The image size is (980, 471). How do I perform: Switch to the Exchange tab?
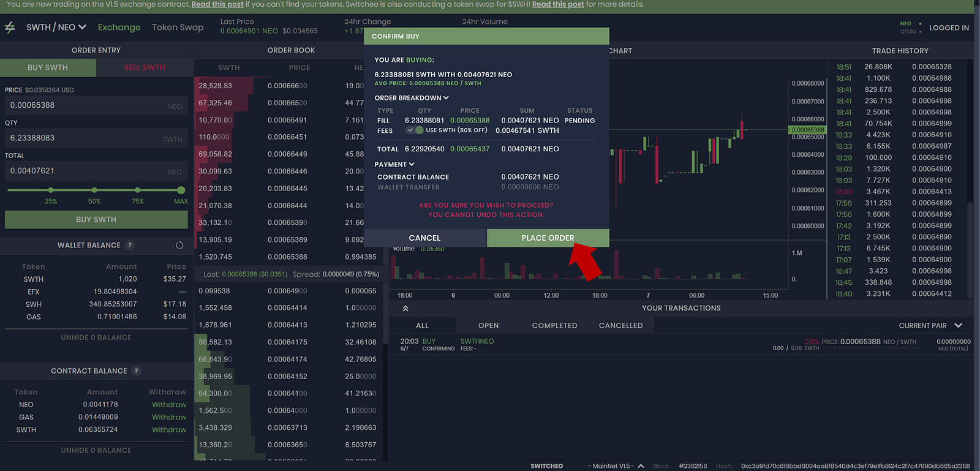coord(119,27)
